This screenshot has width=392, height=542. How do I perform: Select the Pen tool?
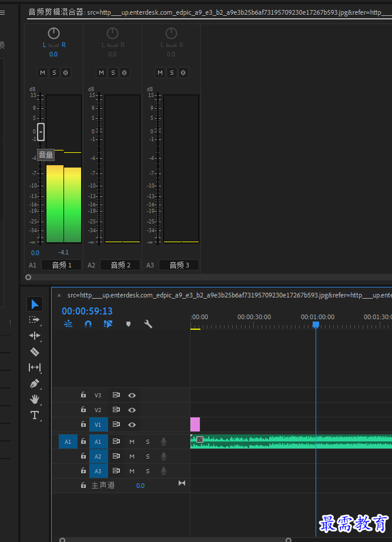coord(35,383)
